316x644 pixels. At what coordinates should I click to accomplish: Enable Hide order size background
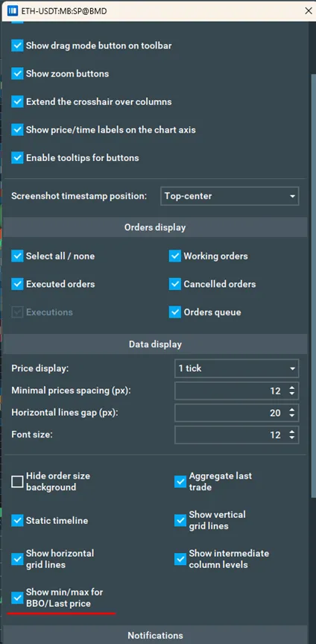(x=17, y=482)
